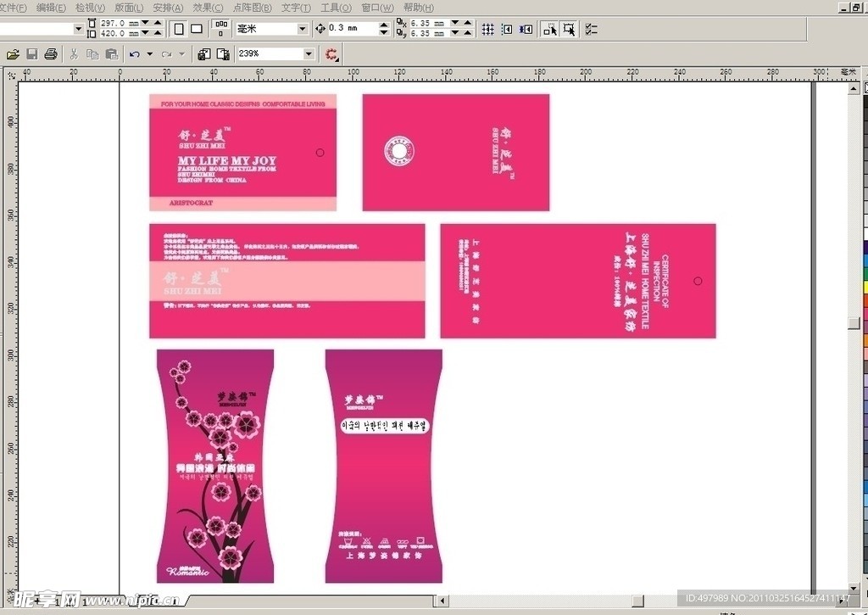Decrease page width with down arrow
Viewport: 868px width, 615px height.
[145, 23]
